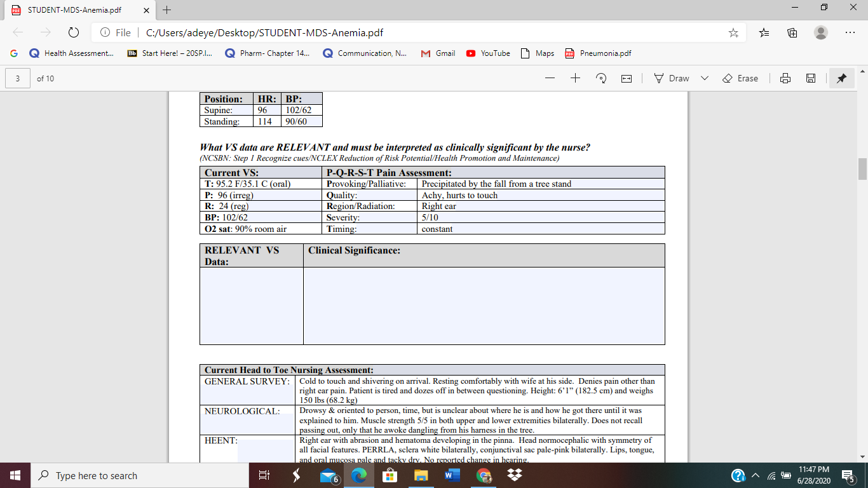This screenshot has height=488, width=868.
Task: Open Task View on the taskbar
Action: 264,475
